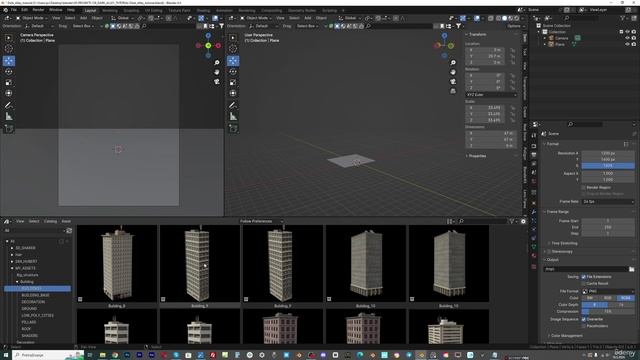Toggle visibility eye for Plane in outliner
The height and width of the screenshot is (360, 640).
(627, 44)
